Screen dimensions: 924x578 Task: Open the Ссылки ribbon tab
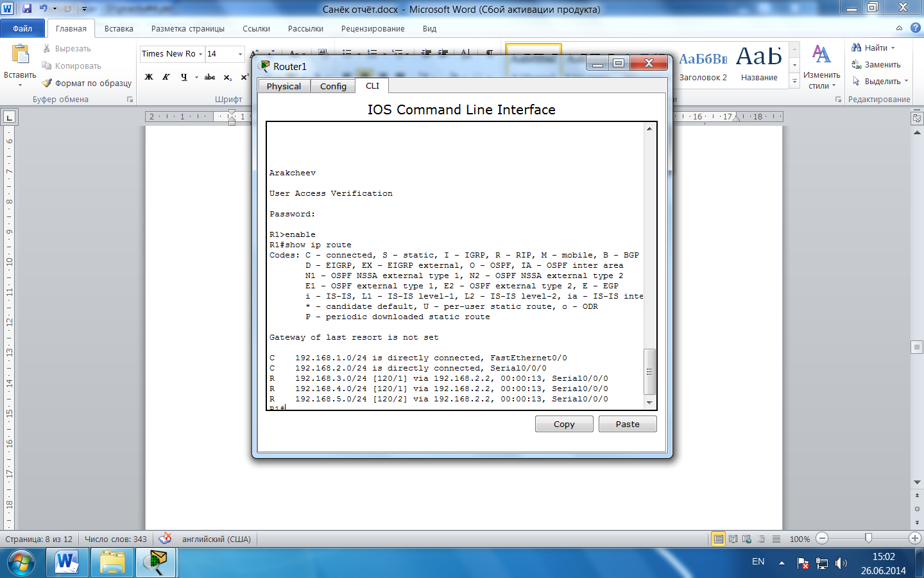tap(256, 29)
